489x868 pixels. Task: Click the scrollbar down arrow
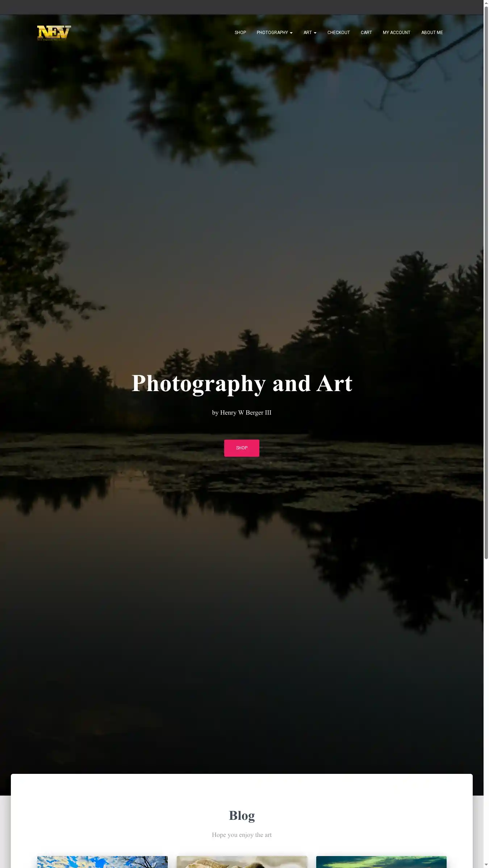click(486, 865)
